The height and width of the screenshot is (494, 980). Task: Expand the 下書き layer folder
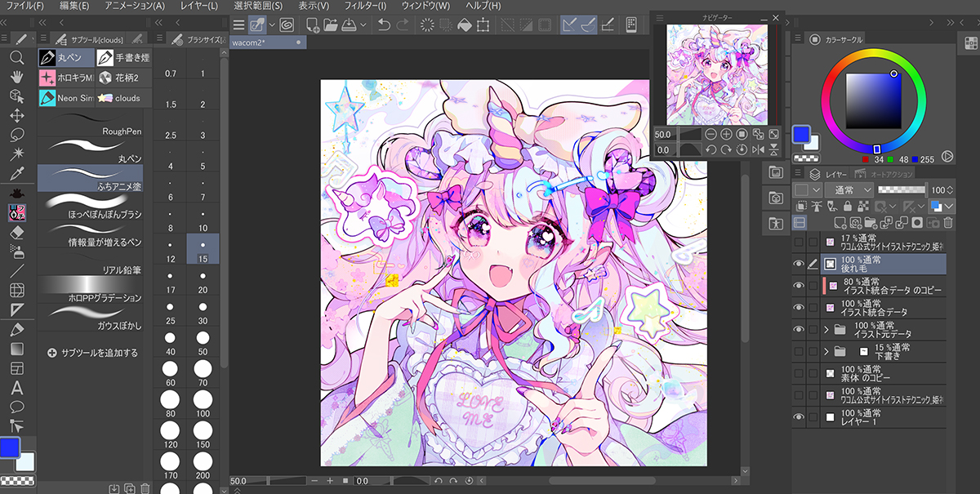(826, 351)
